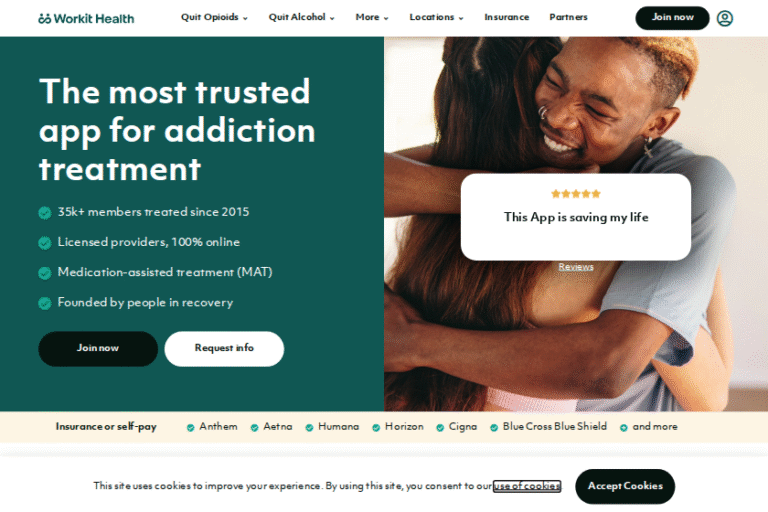The image size is (768, 512).
Task: Expand the Quit Alcohol dropdown
Action: pyautogui.click(x=302, y=17)
